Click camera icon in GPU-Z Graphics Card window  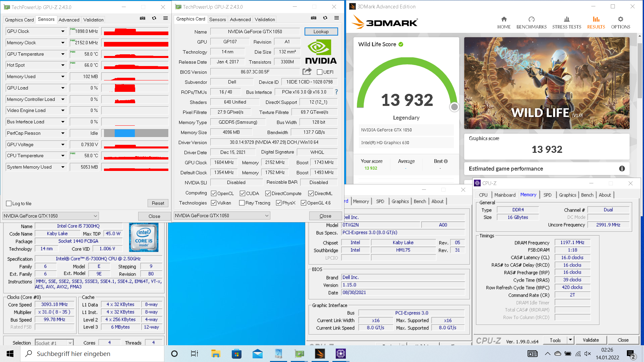[314, 18]
